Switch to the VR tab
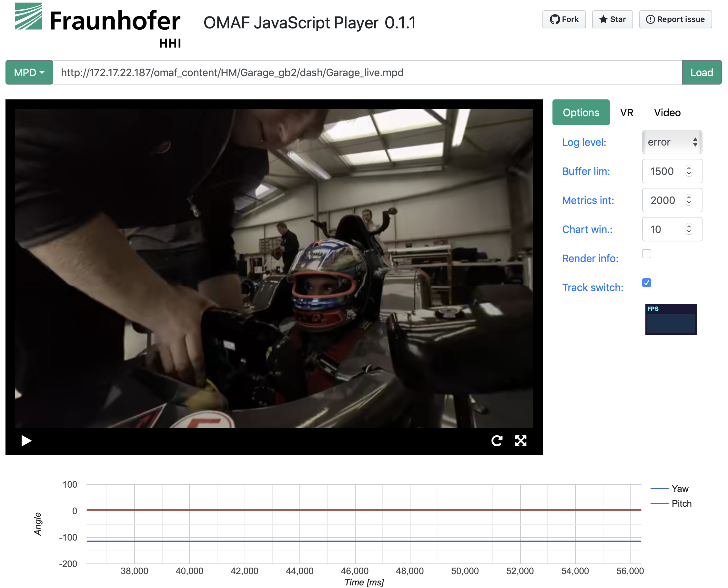728x588 pixels. pyautogui.click(x=626, y=112)
